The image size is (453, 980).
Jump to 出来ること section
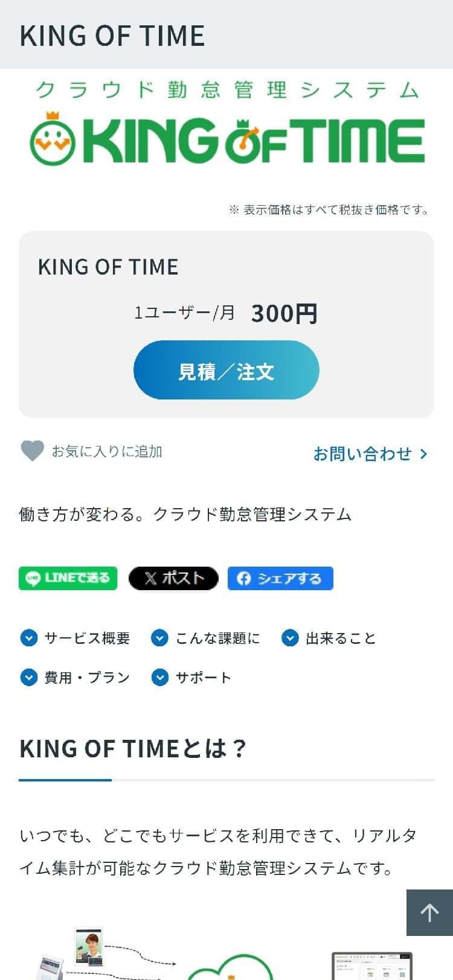[x=341, y=638]
